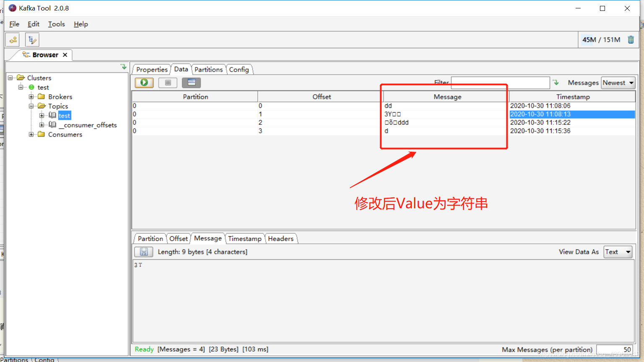
Task: Select the Consumers tree item
Action: coord(65,134)
